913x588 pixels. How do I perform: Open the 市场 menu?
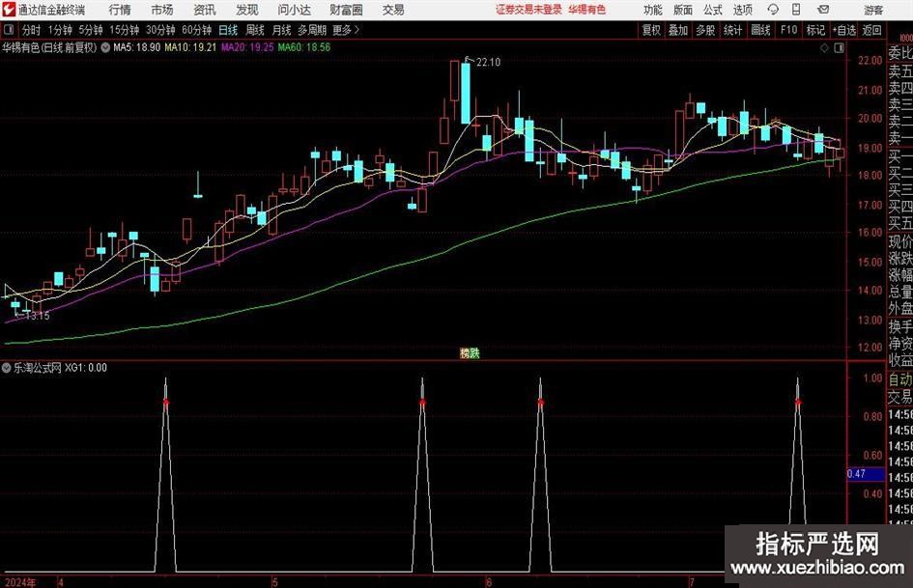(162, 10)
